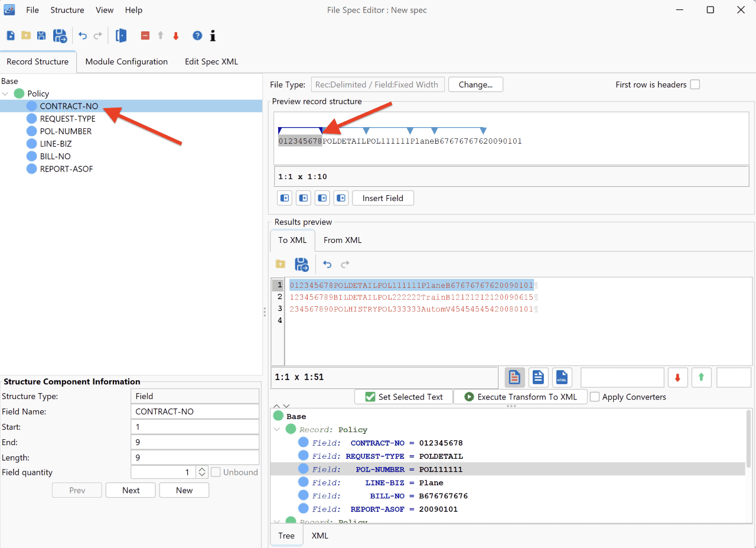Click the second field boundary button left of Insert Field
Screen dimensions: 756x548
point(304,198)
